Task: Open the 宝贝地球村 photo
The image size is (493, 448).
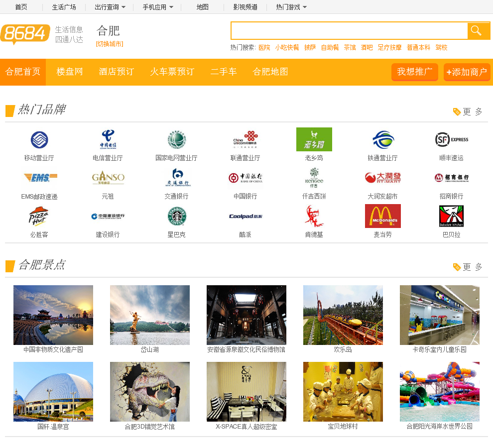Action: pyautogui.click(x=343, y=392)
